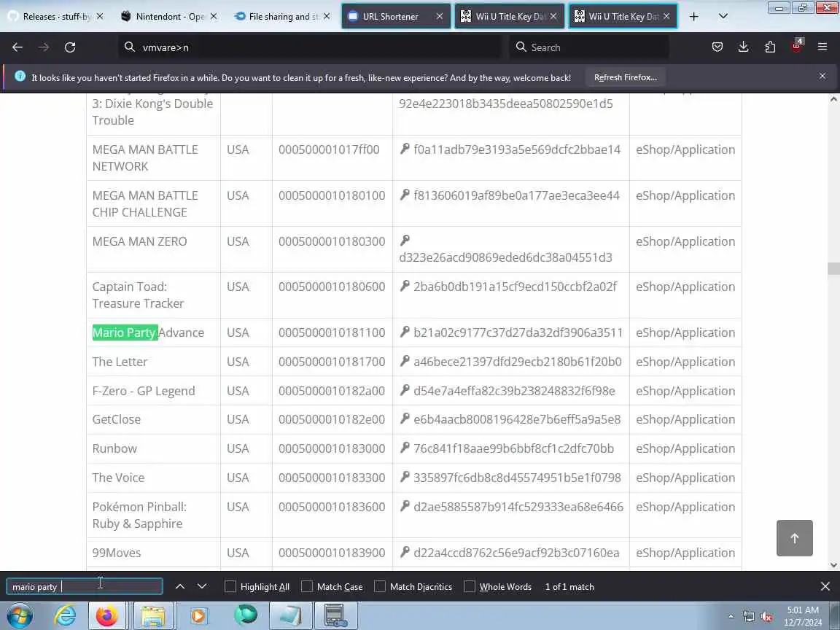Click eShop/Application cell in The Voice row

point(685,478)
